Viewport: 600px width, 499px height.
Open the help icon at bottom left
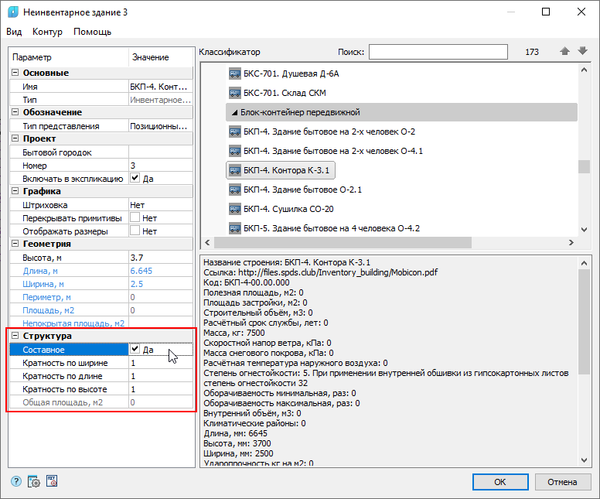(x=16, y=481)
